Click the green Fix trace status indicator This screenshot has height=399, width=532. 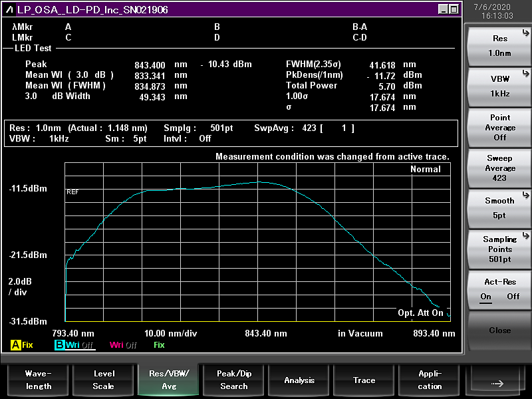(159, 345)
